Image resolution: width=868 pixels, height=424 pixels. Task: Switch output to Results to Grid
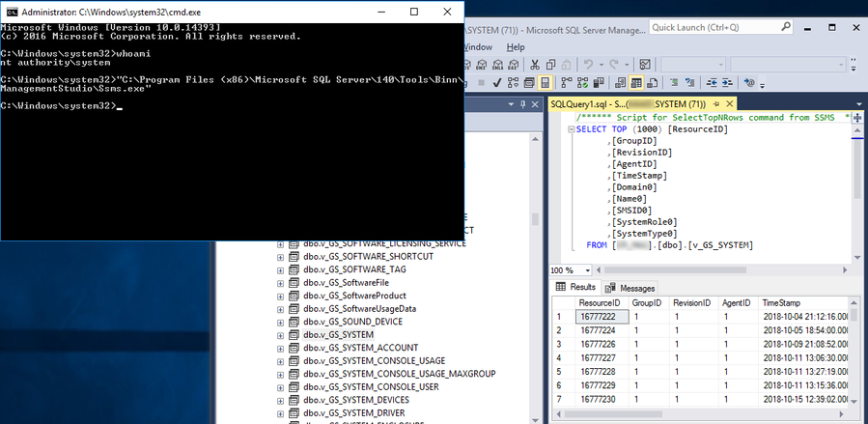pyautogui.click(x=636, y=82)
